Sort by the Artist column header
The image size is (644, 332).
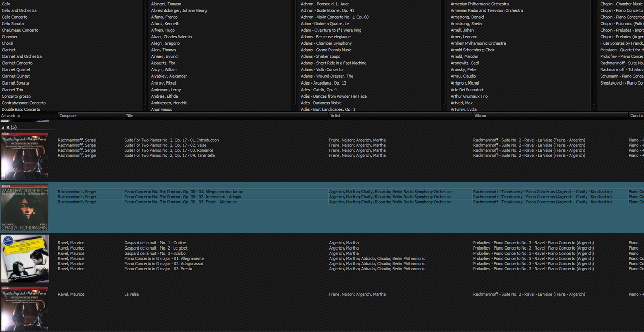[x=401, y=116]
